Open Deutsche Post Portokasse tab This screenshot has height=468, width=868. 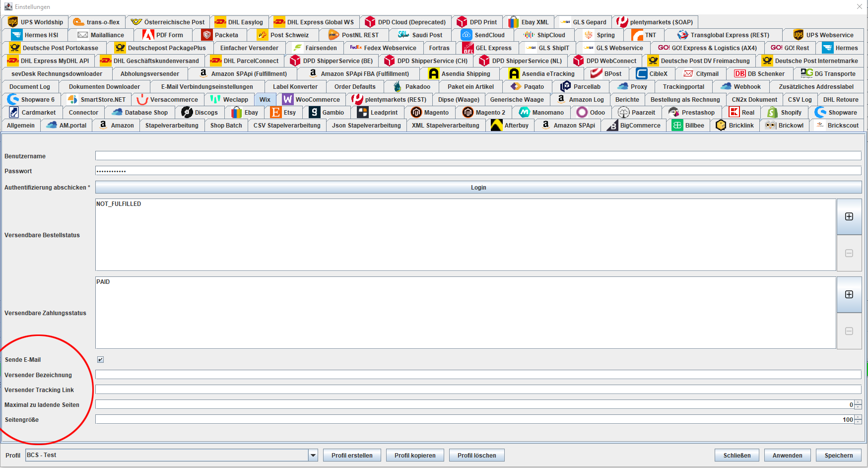click(x=54, y=48)
